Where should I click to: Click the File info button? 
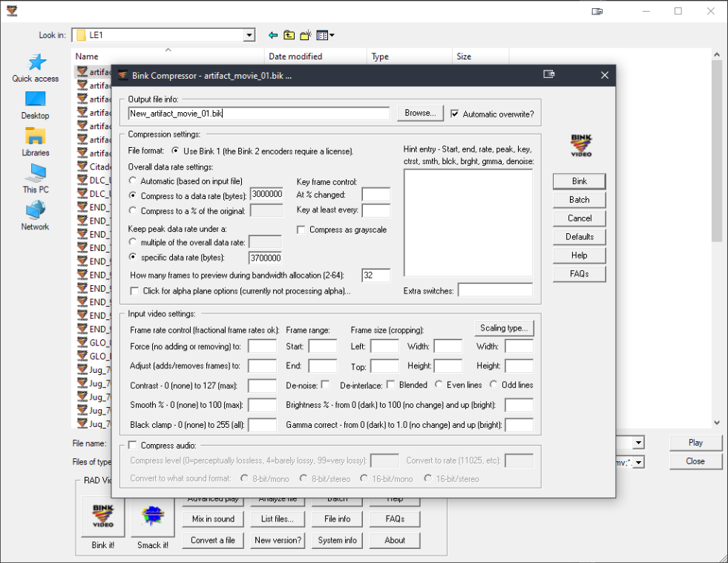pos(337,519)
